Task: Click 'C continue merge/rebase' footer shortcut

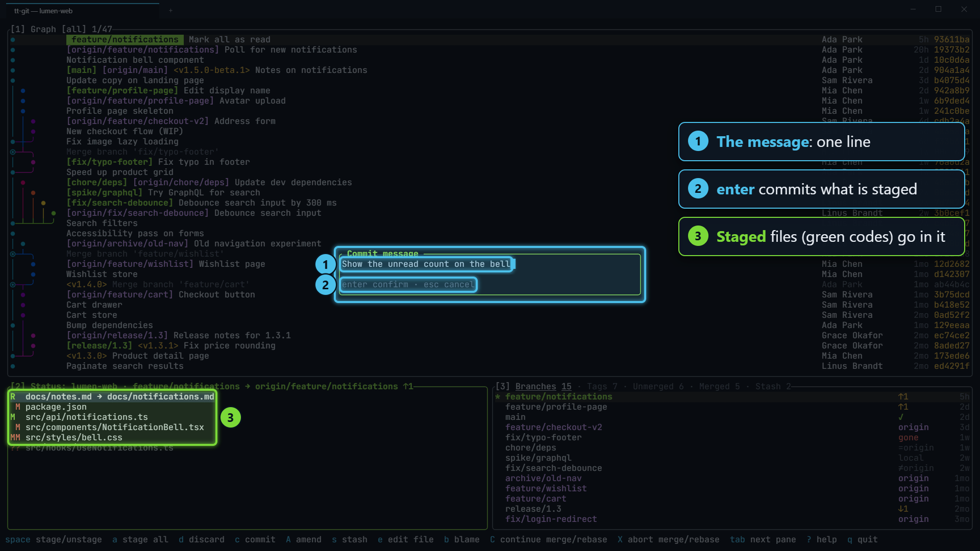Action: pos(549,539)
